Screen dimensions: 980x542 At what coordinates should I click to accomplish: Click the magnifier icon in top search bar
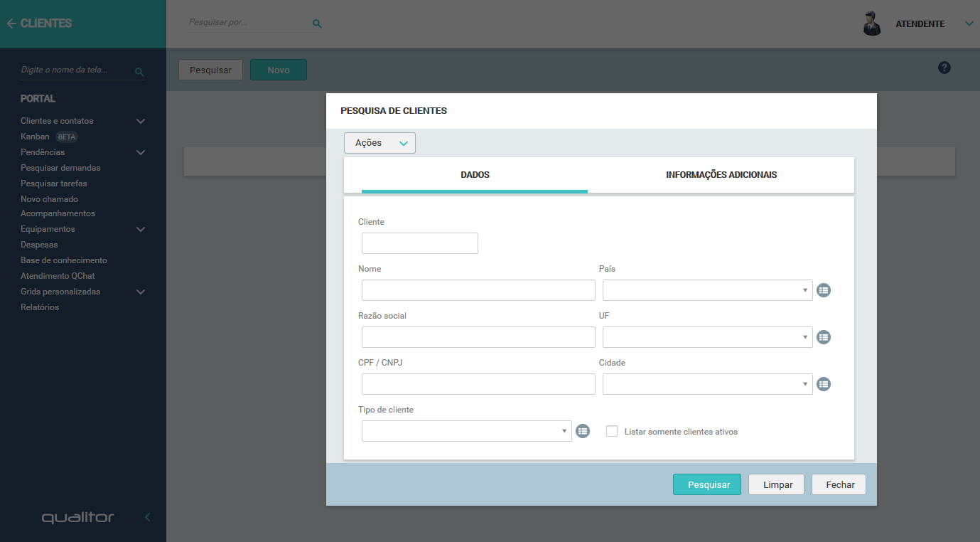point(317,23)
